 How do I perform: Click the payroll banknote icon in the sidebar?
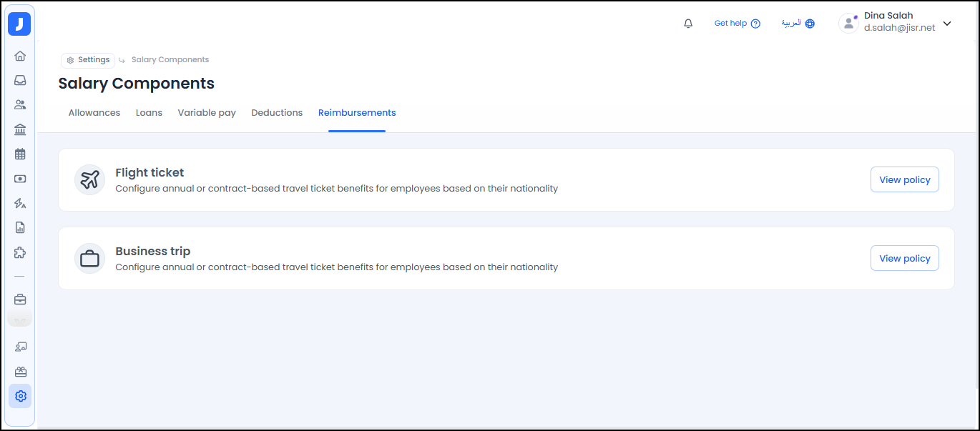[x=20, y=179]
